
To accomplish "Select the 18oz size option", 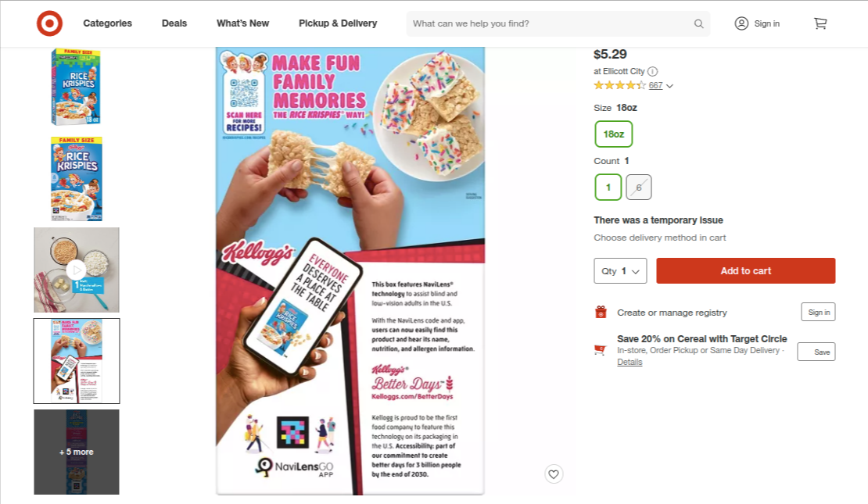I will click(613, 134).
